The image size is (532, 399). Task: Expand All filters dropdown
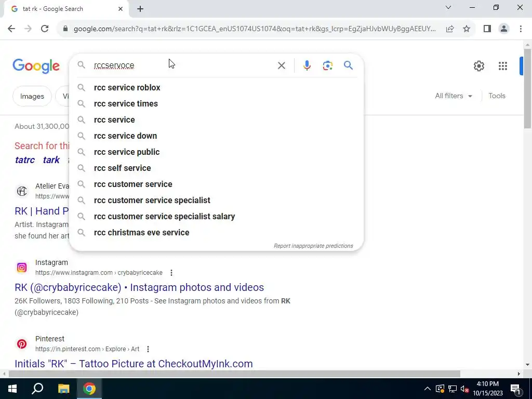coord(454,96)
